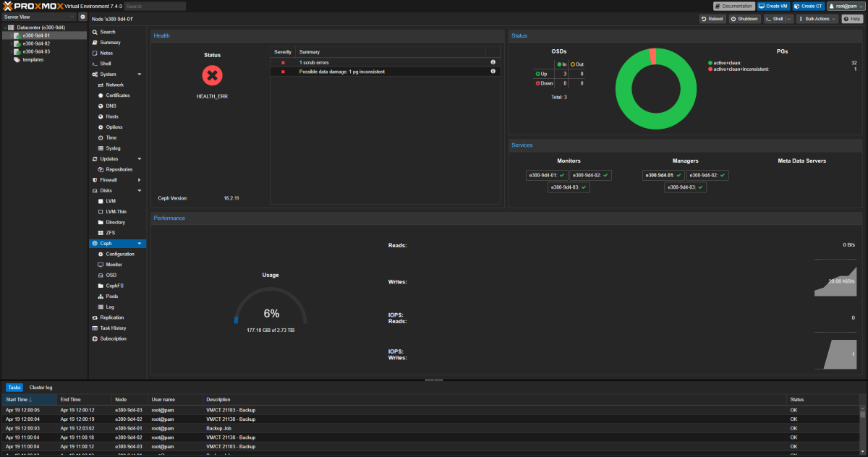Open Subscription page
Viewport: 868px width, 457px height.
117,338
